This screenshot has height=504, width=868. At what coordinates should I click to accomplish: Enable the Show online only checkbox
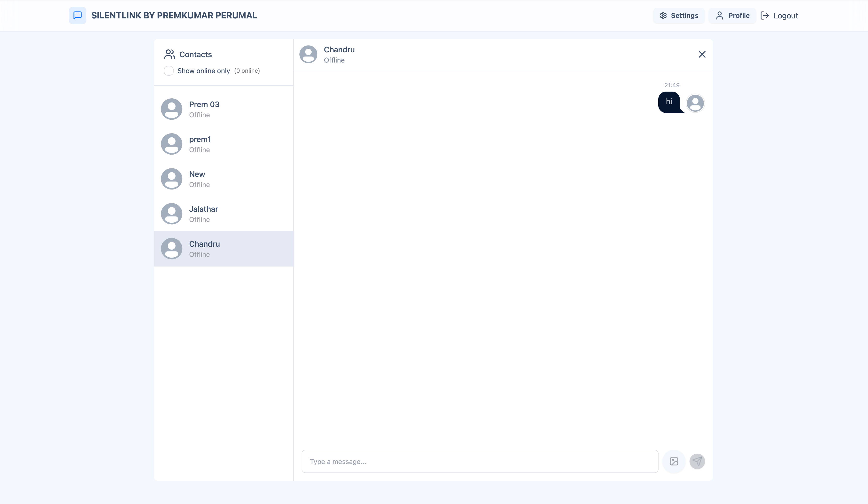tap(169, 71)
